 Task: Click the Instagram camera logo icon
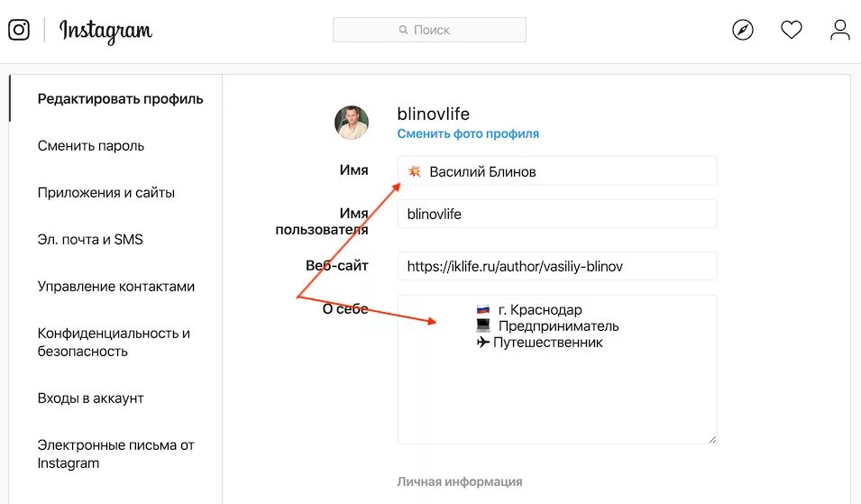19,30
